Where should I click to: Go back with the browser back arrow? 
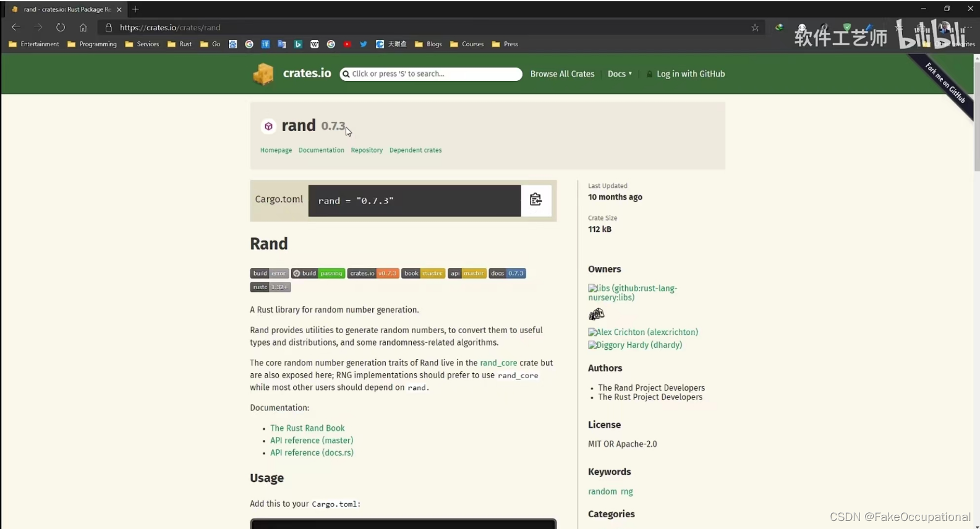(x=16, y=27)
